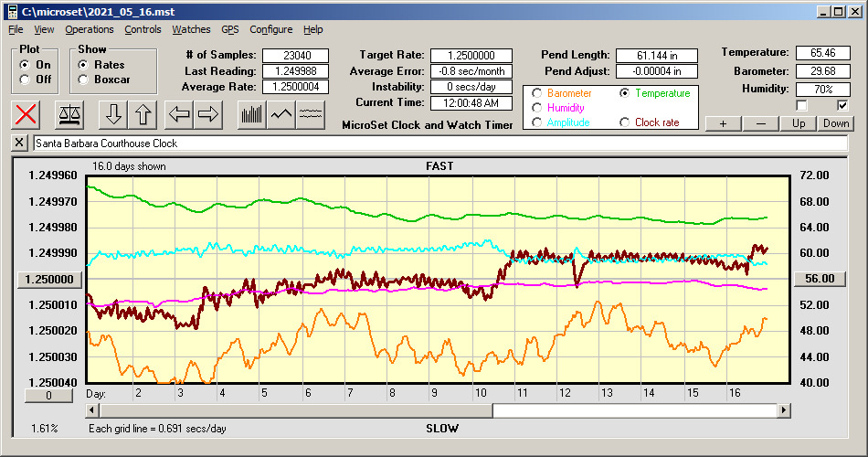Select the line graph style icon

tap(281, 114)
